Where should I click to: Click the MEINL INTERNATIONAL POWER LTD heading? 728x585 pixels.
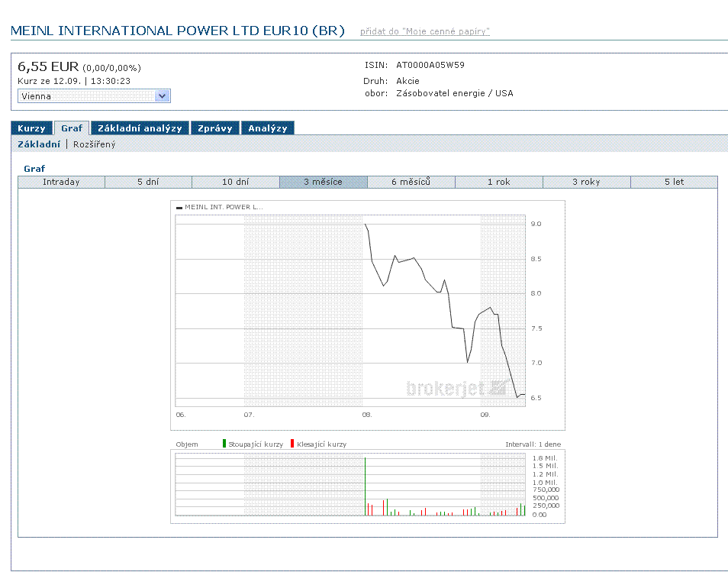(177, 31)
